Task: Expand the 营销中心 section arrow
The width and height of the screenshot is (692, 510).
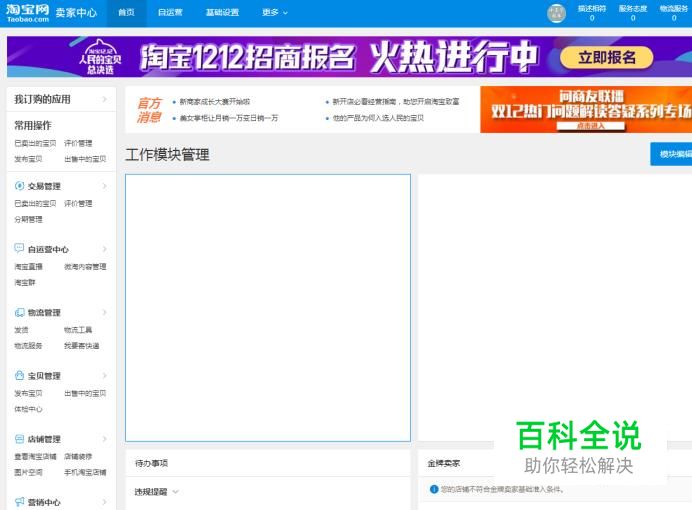Action: [105, 502]
